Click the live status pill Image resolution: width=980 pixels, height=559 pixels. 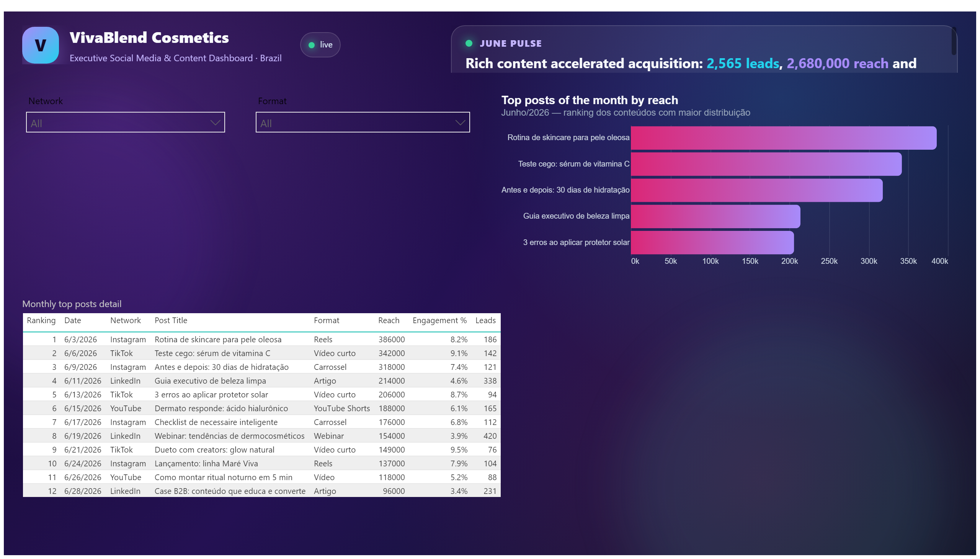point(320,45)
